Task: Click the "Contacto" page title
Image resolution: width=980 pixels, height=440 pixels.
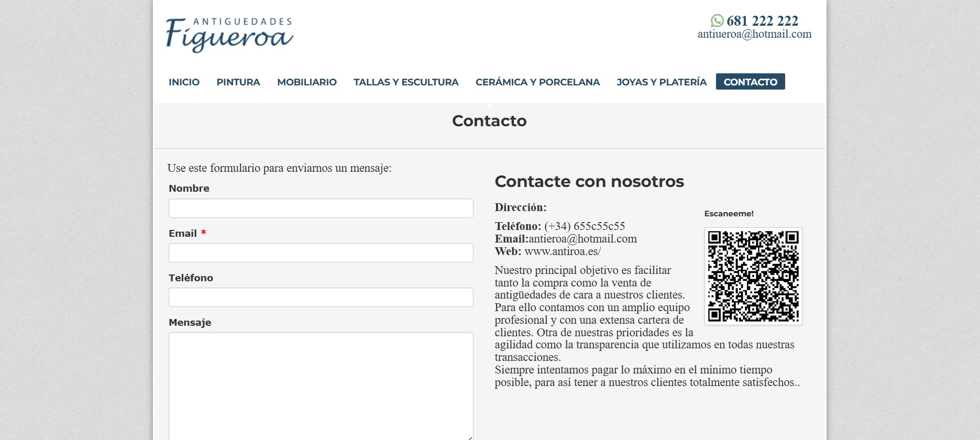Action: (489, 121)
